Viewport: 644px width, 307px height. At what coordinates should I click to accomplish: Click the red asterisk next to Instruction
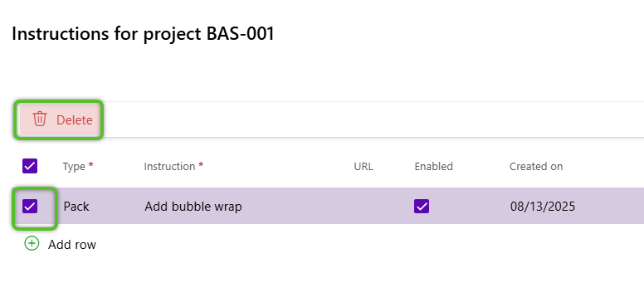point(201,164)
